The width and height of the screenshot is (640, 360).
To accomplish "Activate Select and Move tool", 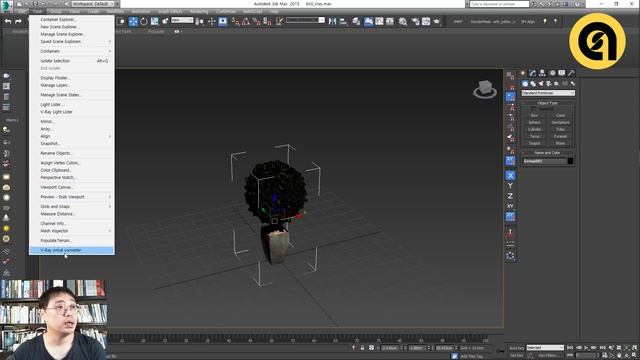I will tap(133, 21).
